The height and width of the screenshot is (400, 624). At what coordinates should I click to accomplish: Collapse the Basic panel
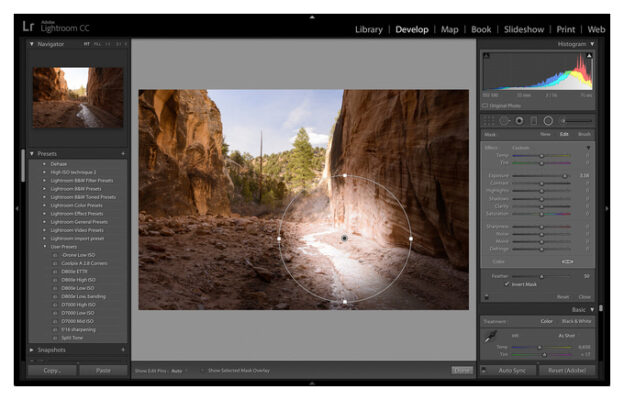tap(592, 309)
